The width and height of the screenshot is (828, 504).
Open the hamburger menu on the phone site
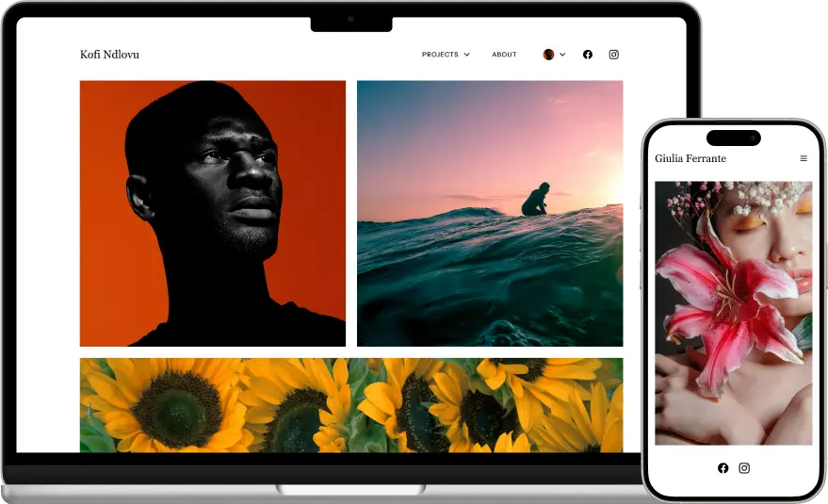[804, 159]
